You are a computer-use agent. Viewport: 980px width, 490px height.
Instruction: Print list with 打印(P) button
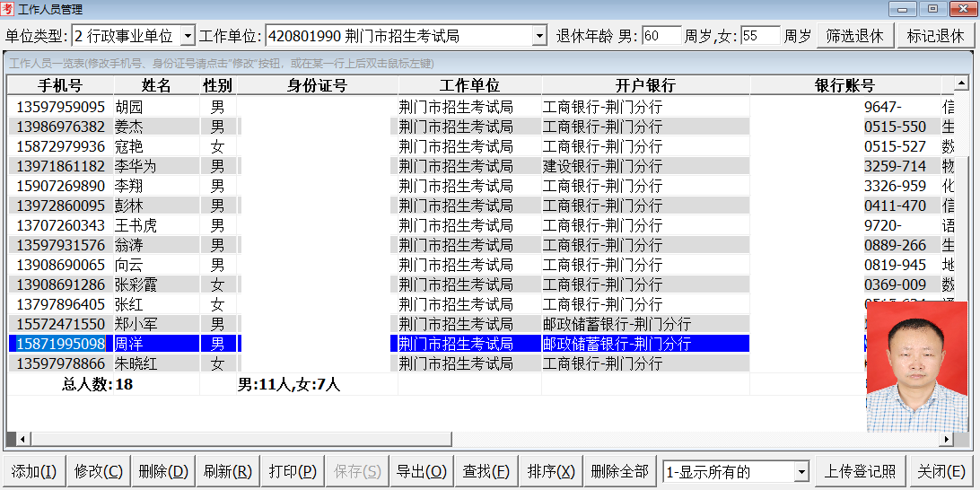click(293, 472)
